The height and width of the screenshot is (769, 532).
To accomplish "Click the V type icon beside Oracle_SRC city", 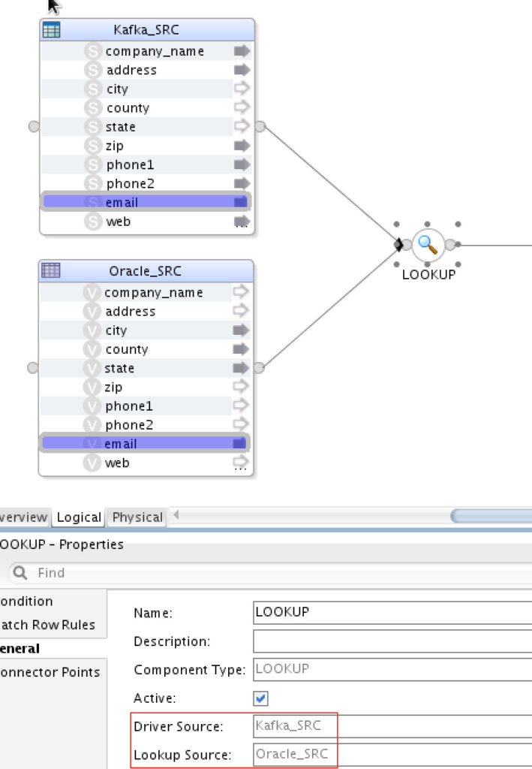I will click(92, 330).
